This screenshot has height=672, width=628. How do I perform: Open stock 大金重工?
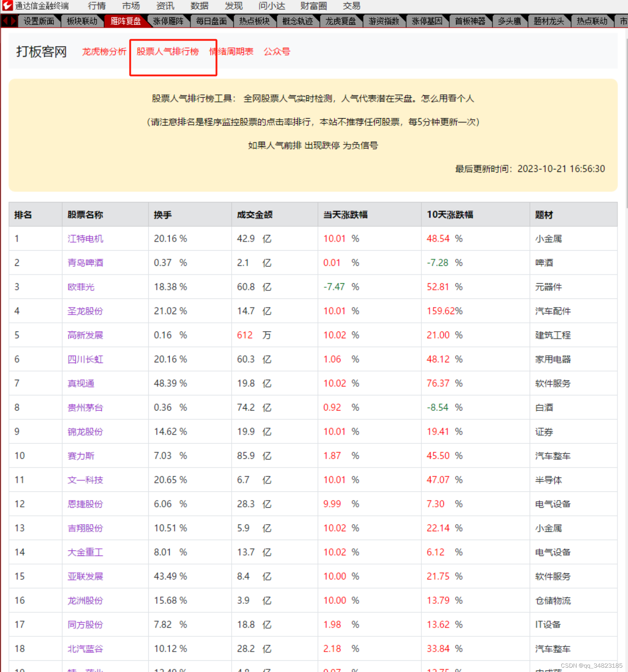click(85, 552)
